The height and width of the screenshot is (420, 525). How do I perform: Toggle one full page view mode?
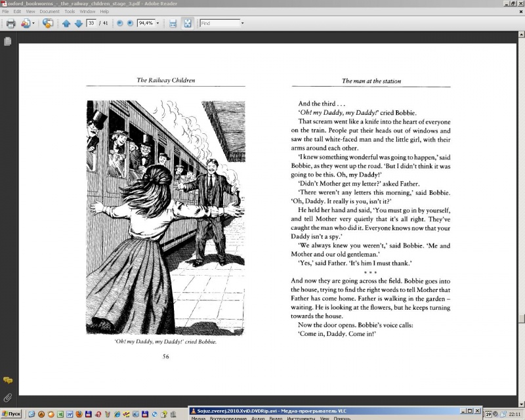(187, 24)
